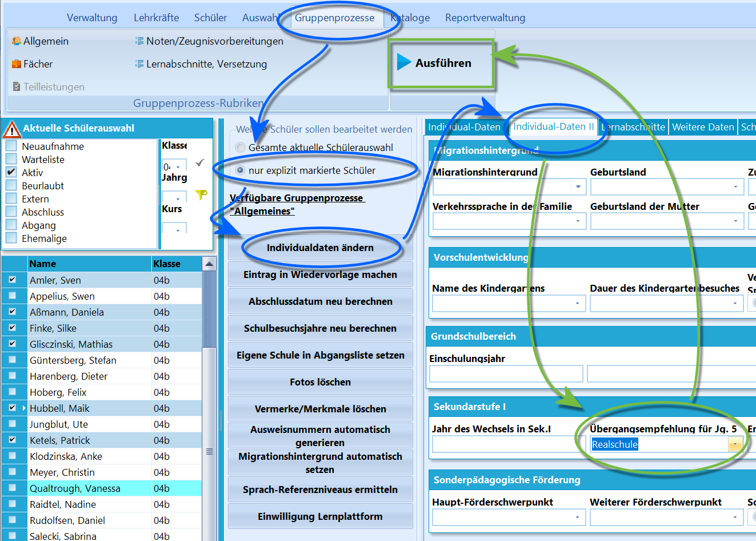
Task: Click Schulbesuchsjahre neu berechnen button
Action: [320, 328]
